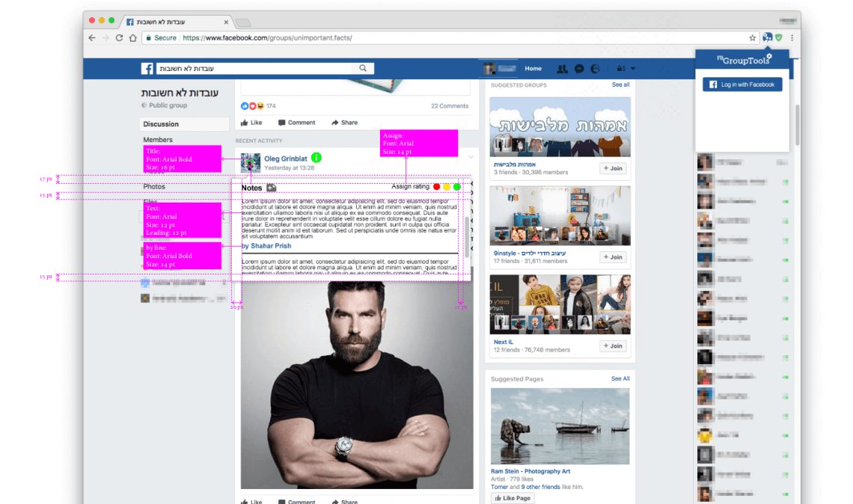Share the post that has 22 Comments
This screenshot has width=853, height=504.
(x=344, y=123)
